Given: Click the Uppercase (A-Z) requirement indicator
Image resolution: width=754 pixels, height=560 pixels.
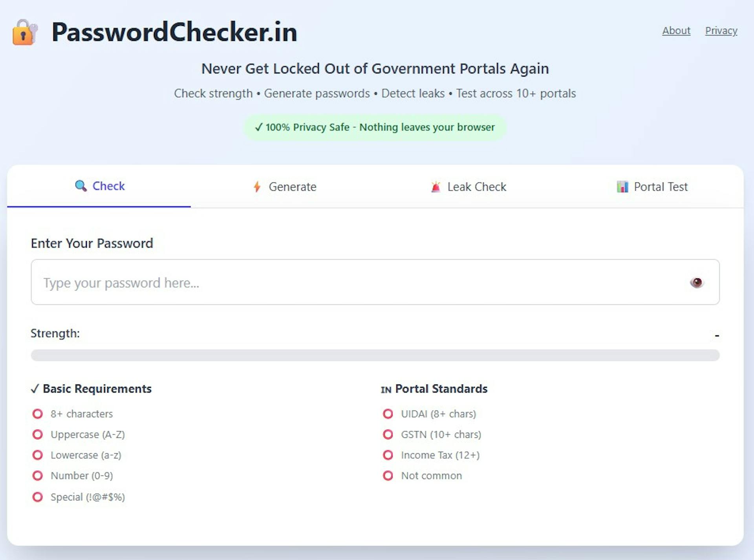Looking at the screenshot, I should pos(38,434).
